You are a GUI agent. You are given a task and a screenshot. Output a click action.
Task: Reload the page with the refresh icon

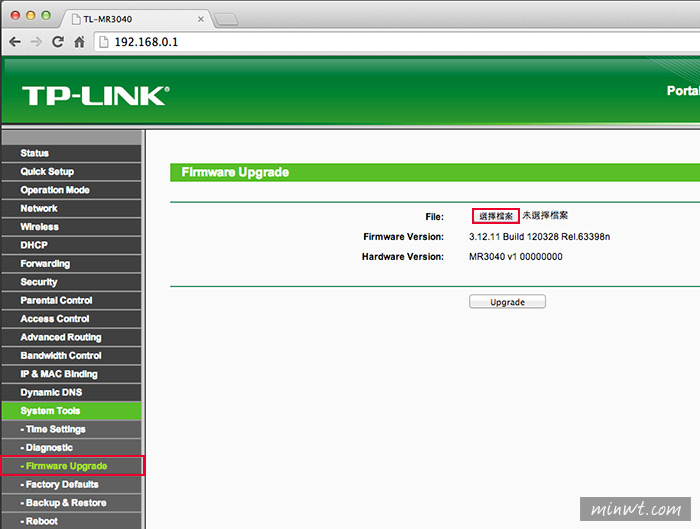[58, 42]
